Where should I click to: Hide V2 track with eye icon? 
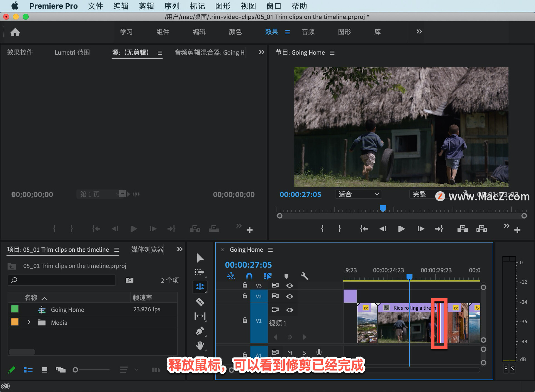[290, 297]
